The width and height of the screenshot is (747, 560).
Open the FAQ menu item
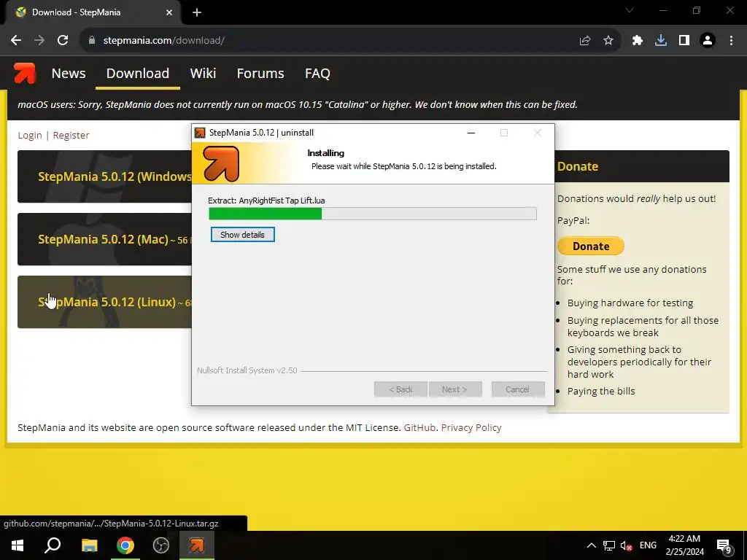point(317,74)
